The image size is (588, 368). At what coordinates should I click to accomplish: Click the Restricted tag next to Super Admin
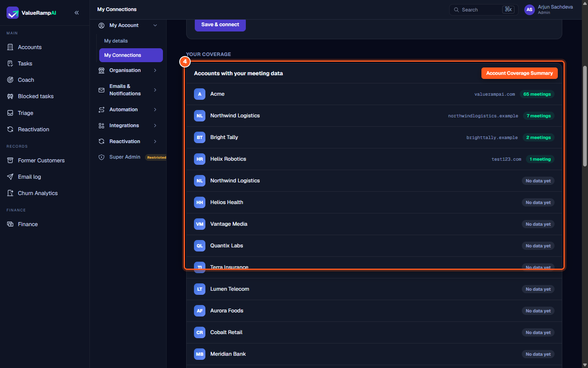coord(156,157)
